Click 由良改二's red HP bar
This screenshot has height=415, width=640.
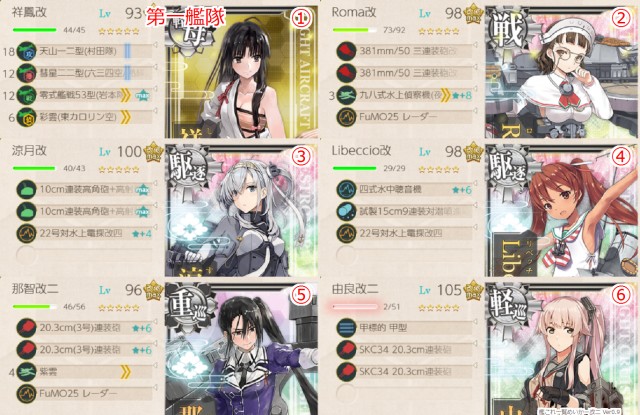click(x=355, y=307)
